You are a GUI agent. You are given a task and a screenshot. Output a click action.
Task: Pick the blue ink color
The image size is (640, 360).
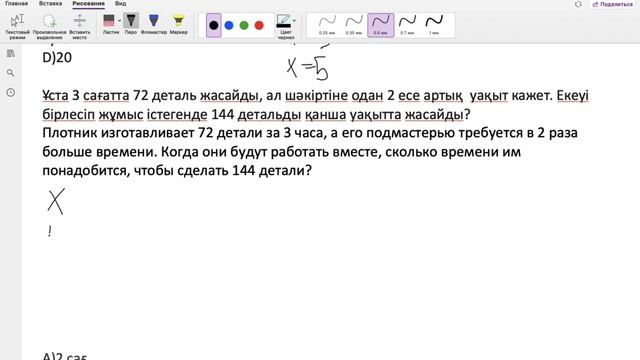coord(229,25)
